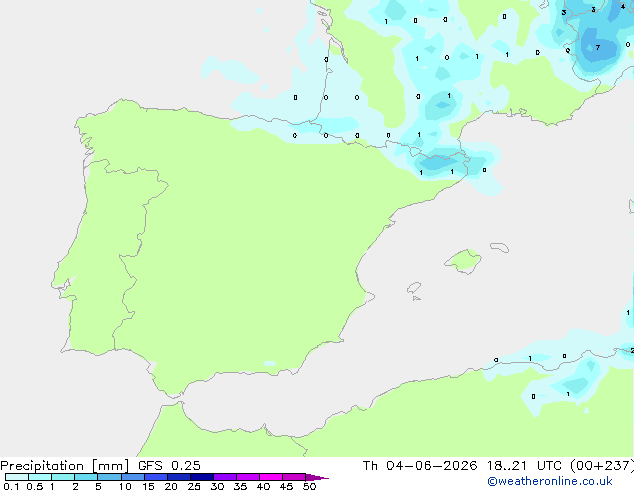Select the blue swatch between 15 and 20
This screenshot has width=634, height=490.
tap(156, 477)
